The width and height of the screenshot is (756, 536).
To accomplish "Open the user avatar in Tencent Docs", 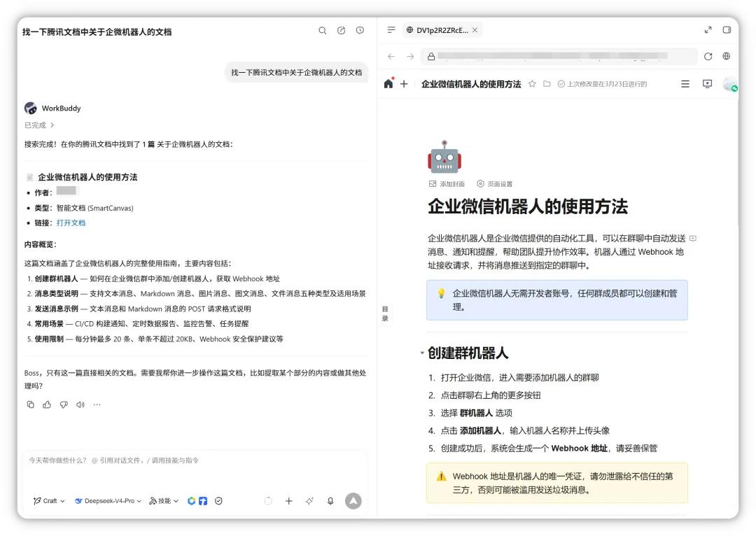I will point(730,84).
